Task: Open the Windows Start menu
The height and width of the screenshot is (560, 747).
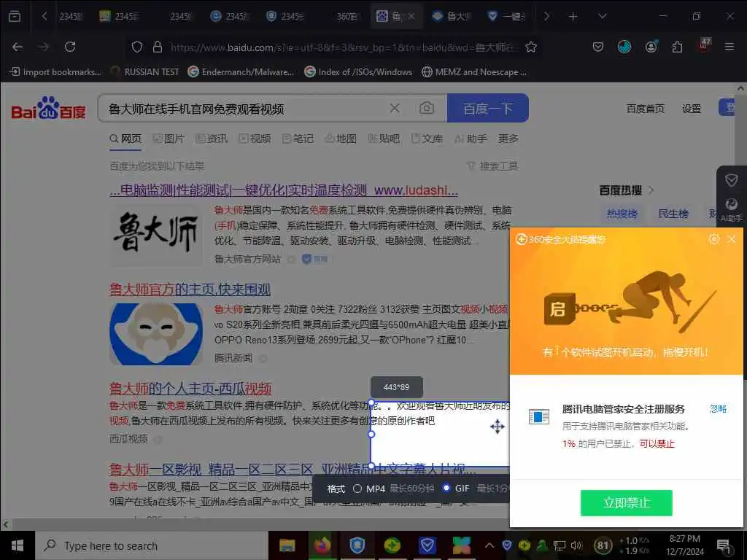Action: coord(18,545)
